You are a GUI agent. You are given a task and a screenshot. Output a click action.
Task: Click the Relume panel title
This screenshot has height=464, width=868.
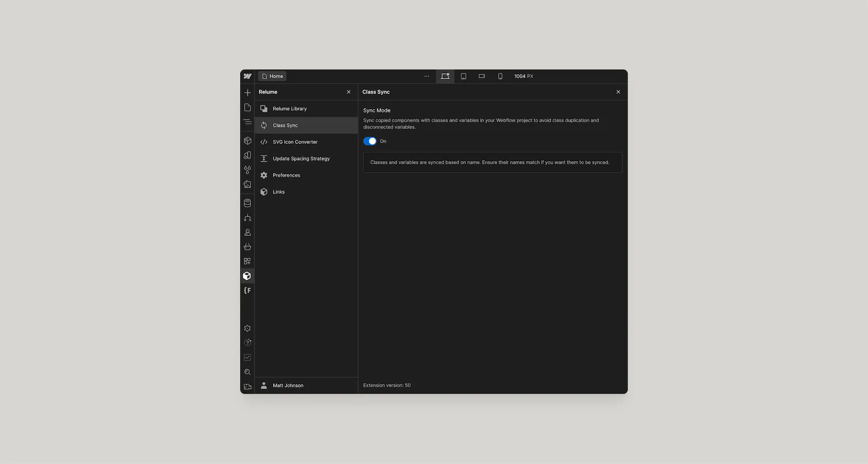(268, 92)
